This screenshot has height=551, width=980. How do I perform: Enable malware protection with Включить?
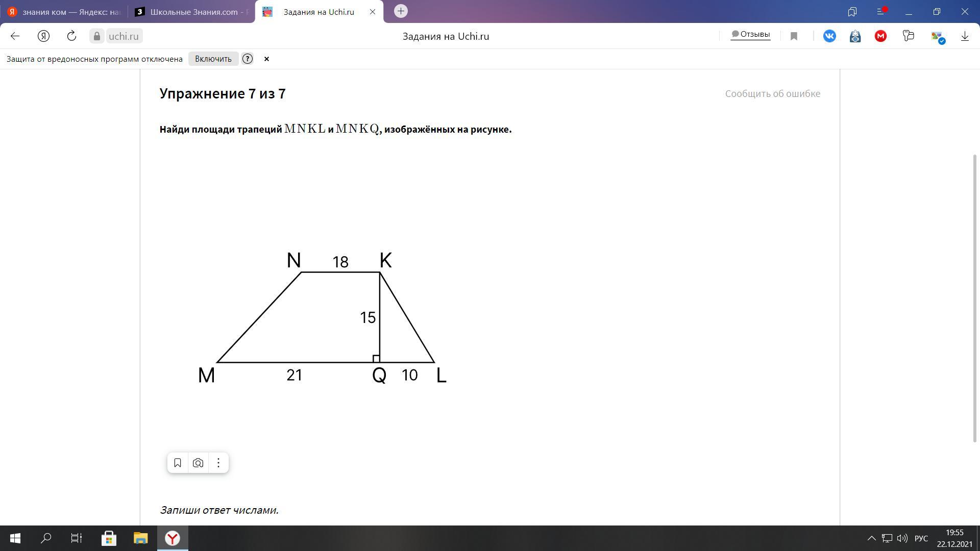pos(213,59)
